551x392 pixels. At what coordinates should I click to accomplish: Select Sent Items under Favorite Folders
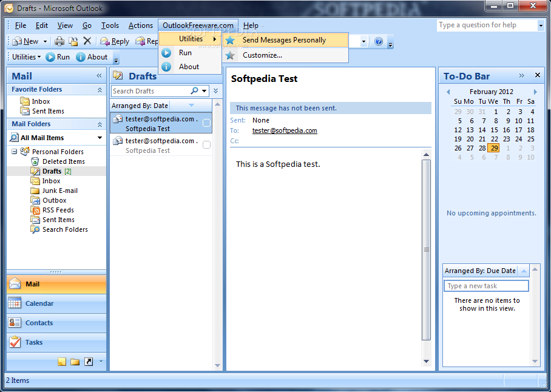pos(42,111)
